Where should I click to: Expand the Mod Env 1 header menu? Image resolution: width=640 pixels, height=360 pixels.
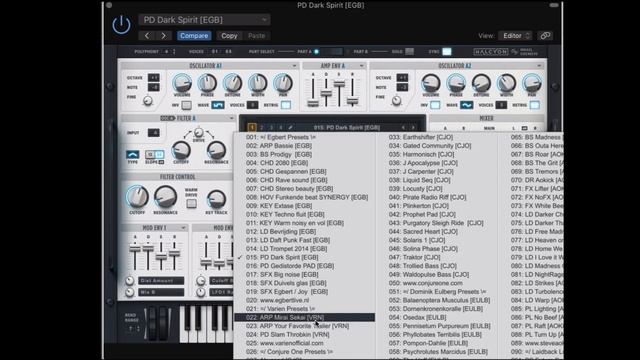[x=183, y=228]
